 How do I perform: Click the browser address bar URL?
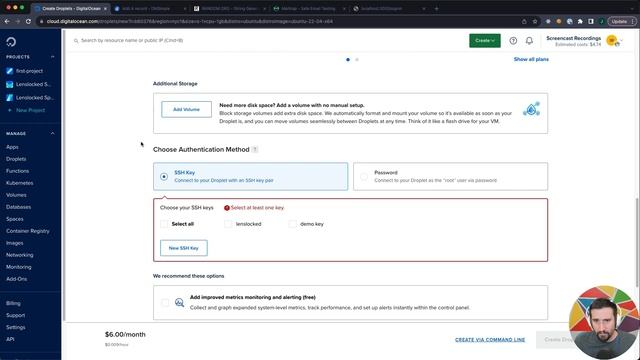190,21
